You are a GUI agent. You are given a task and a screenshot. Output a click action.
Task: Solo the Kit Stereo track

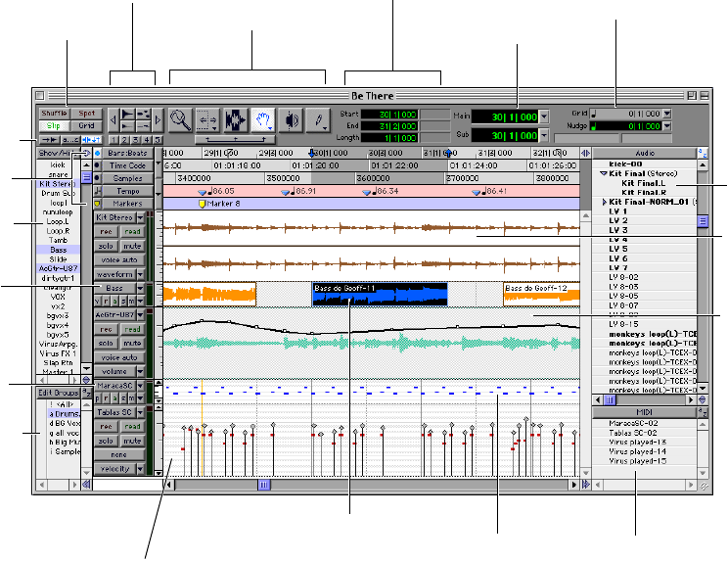106,246
